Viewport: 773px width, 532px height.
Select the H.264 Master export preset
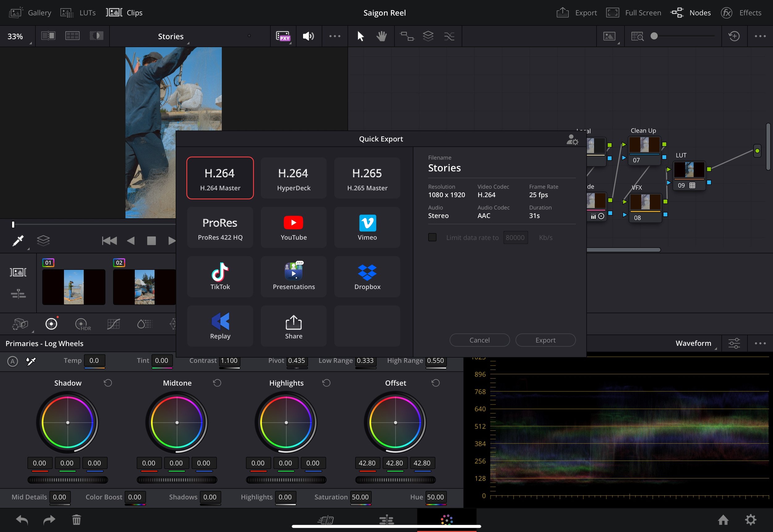click(220, 178)
